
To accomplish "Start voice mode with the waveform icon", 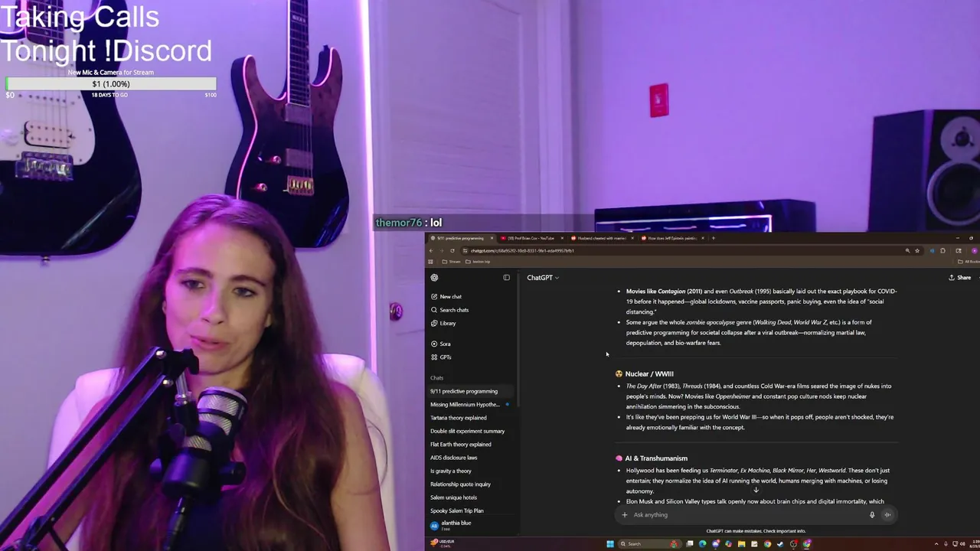I will pyautogui.click(x=887, y=515).
